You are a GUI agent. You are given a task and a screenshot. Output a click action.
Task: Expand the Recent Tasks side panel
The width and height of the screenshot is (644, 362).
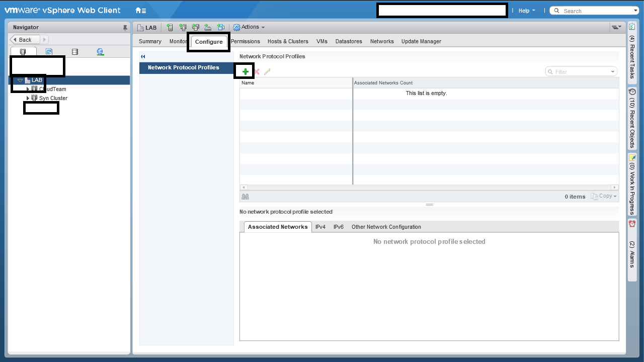click(632, 55)
